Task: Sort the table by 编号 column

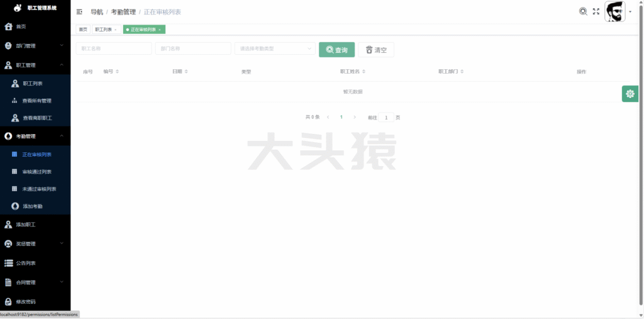Action: 117,72
